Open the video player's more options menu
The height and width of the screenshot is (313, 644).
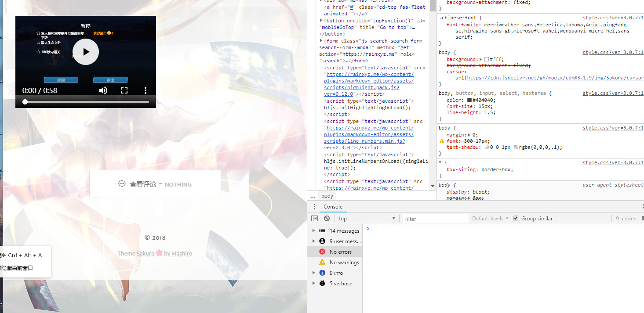146,90
